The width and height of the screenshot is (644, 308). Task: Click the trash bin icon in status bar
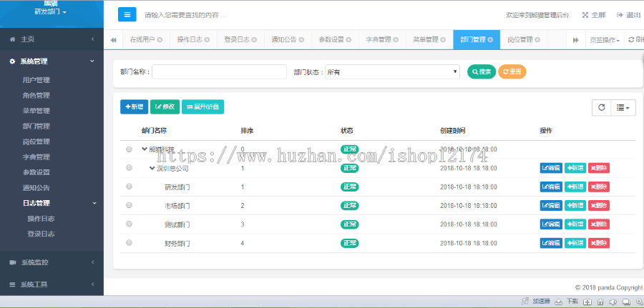(x=600, y=302)
